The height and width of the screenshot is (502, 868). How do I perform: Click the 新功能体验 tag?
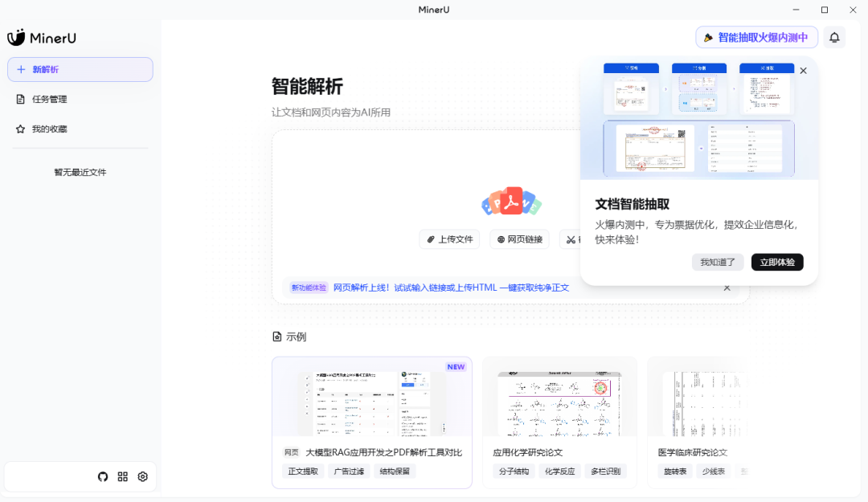[x=309, y=288]
